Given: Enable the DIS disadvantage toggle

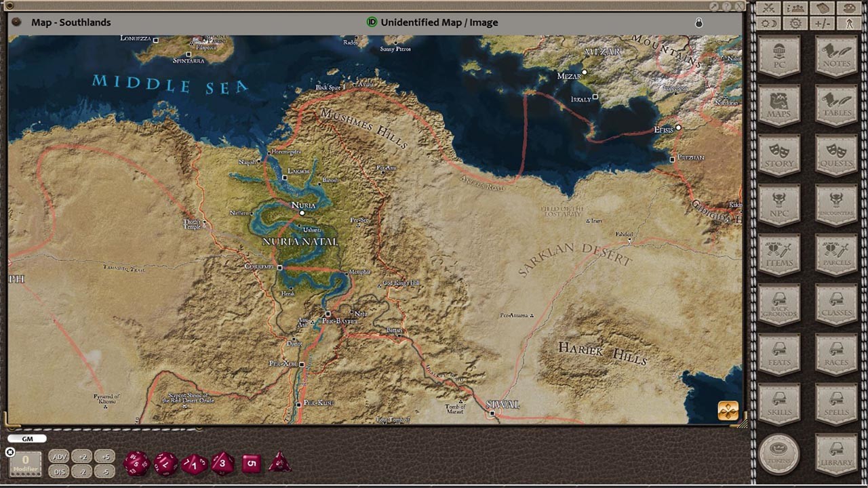Looking at the screenshot, I should [60, 470].
